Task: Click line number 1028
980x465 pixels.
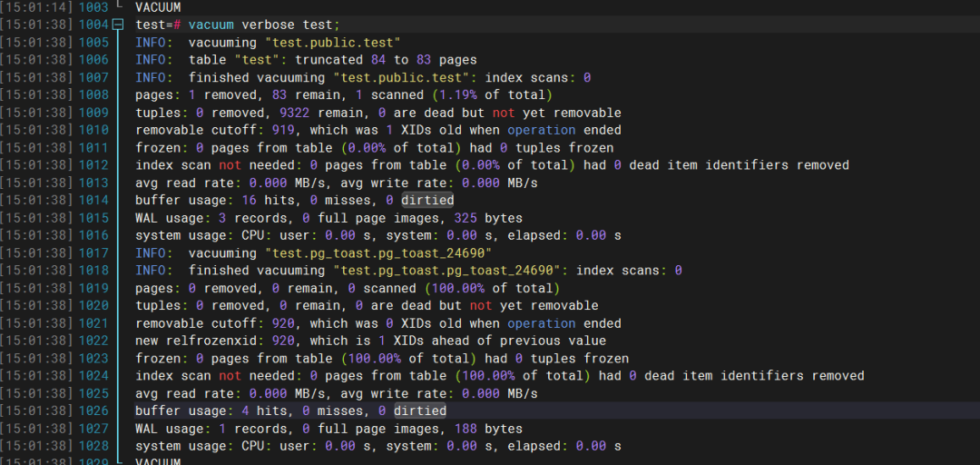Action: point(93,446)
